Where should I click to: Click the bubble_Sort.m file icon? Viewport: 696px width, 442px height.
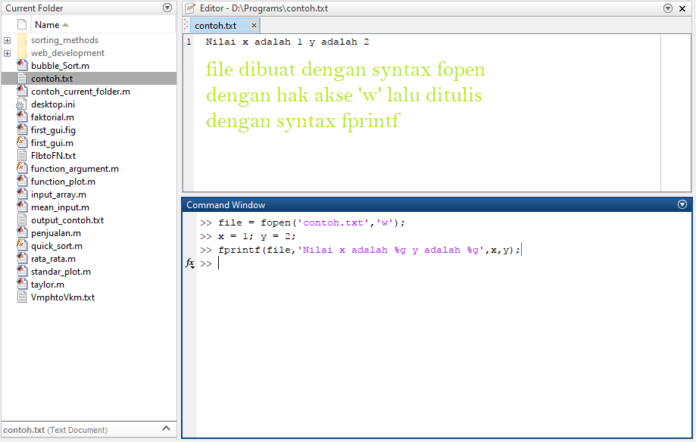pos(22,65)
